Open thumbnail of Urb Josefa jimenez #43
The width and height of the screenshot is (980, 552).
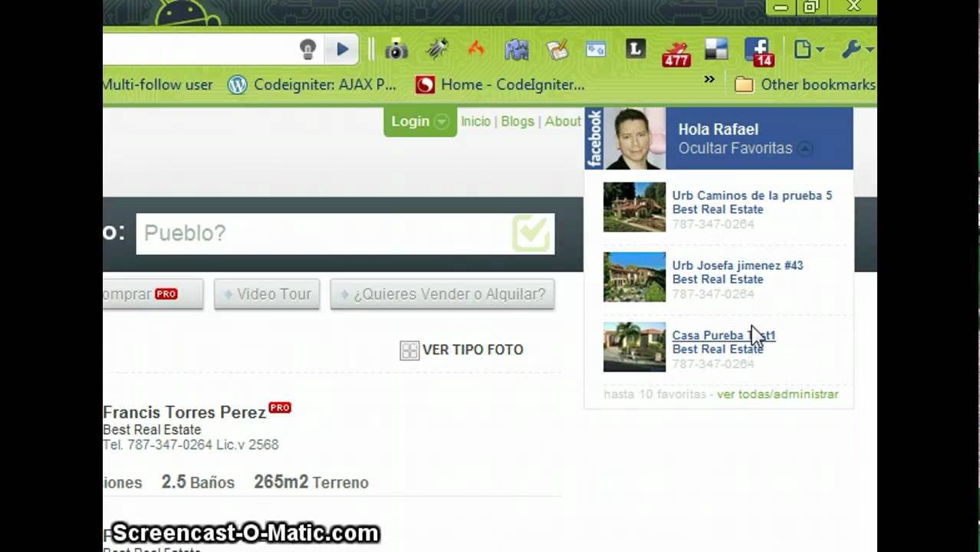(634, 277)
